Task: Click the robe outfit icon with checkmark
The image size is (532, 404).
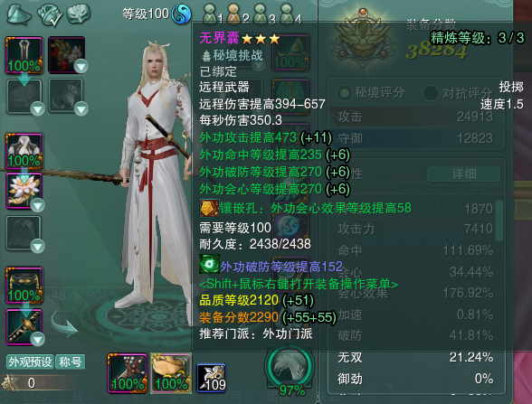Action: pos(50,14)
